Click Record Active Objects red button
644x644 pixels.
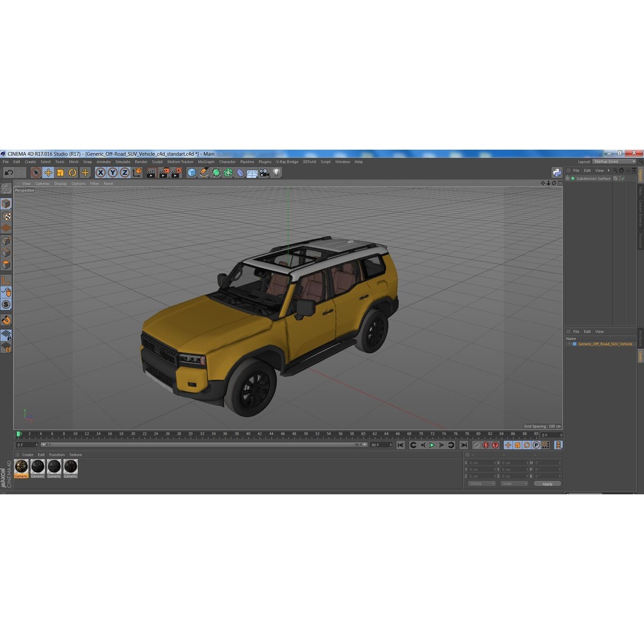click(x=476, y=445)
